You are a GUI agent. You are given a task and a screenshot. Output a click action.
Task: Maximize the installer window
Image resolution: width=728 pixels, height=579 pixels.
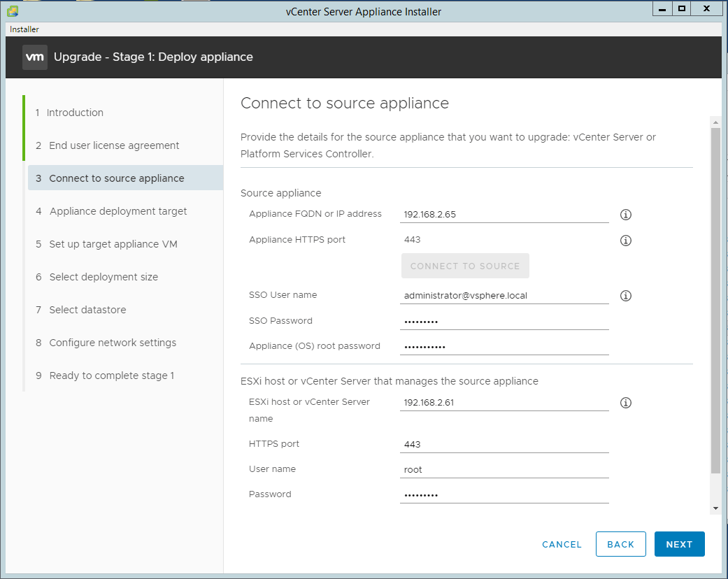[x=681, y=9]
